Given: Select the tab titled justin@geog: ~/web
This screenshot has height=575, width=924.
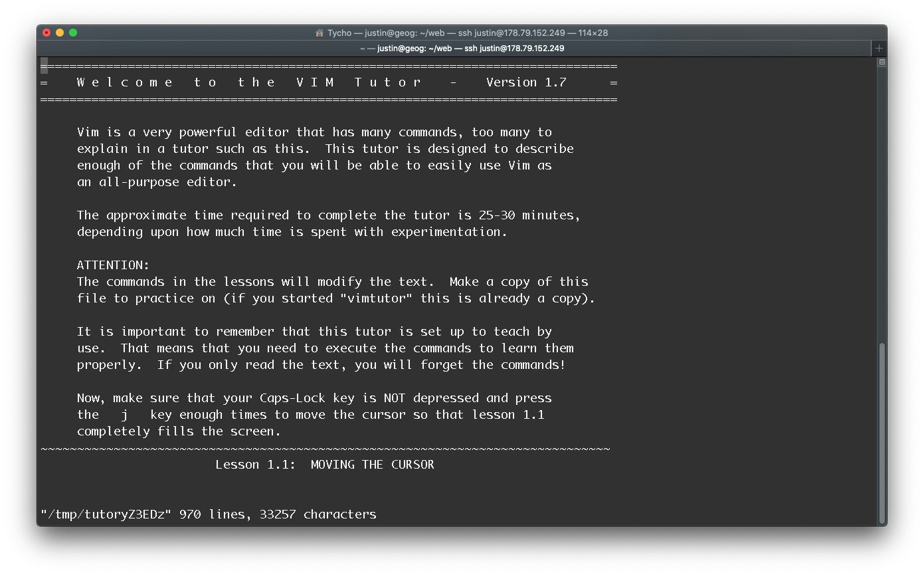Looking at the screenshot, I should (x=462, y=49).
